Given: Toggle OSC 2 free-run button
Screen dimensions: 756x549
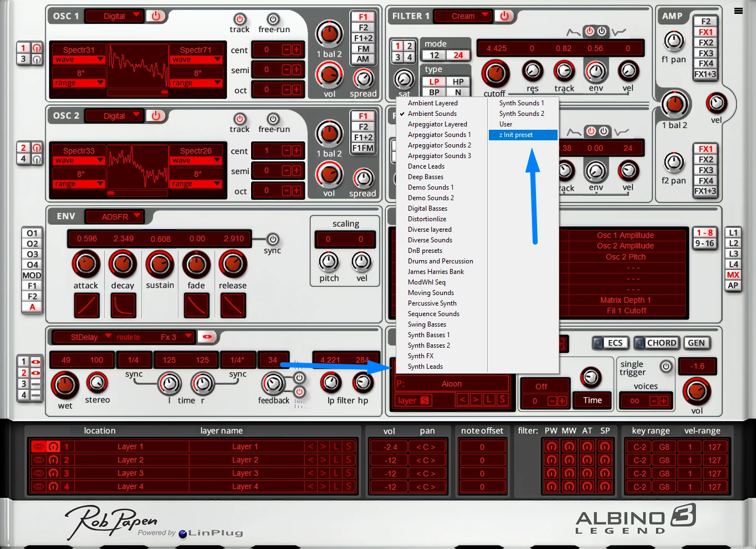Looking at the screenshot, I should pyautogui.click(x=273, y=119).
